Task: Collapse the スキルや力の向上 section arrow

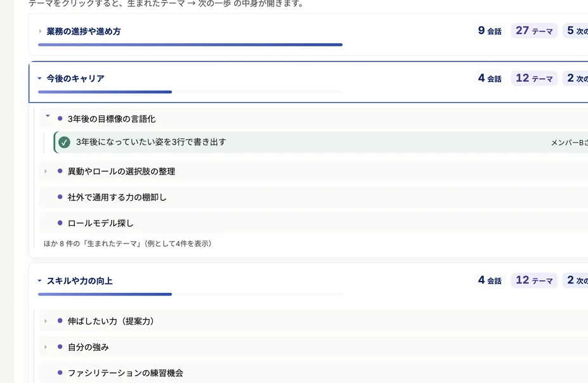Action: coord(39,281)
